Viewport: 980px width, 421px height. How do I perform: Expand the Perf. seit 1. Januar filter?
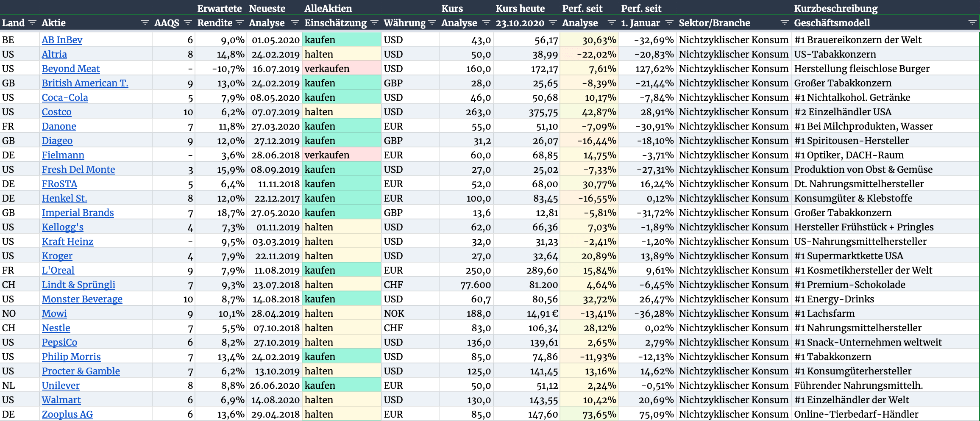pyautogui.click(x=669, y=22)
